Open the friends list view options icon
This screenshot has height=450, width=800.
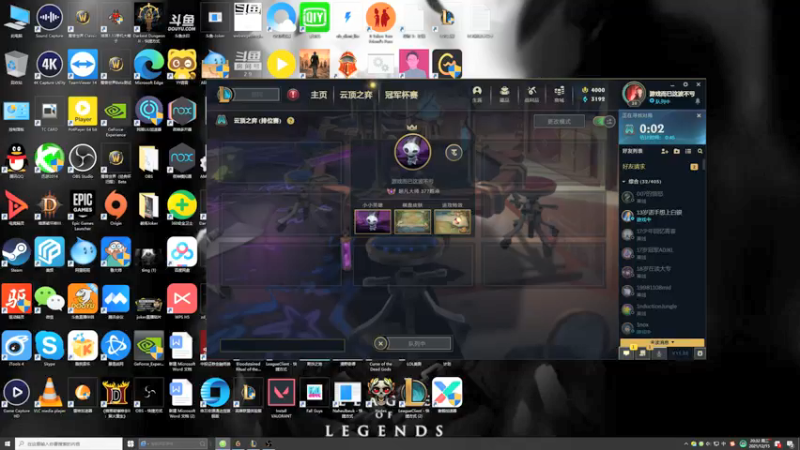688,152
